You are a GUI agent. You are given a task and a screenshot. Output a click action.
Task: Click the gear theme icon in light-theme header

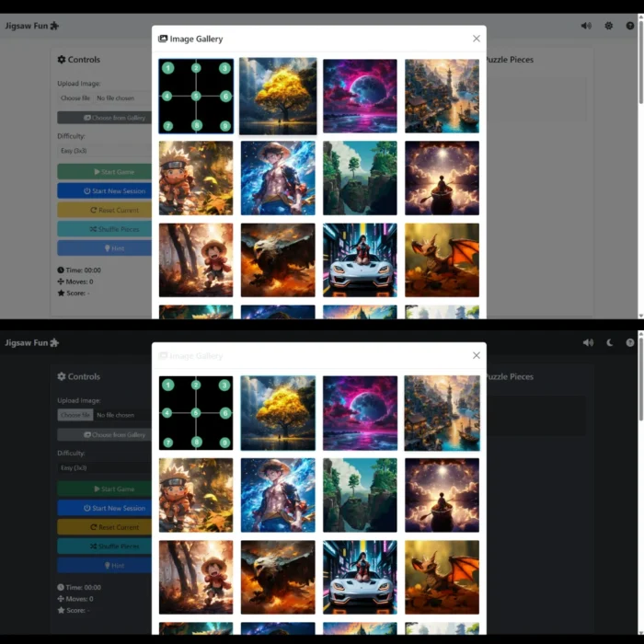(x=609, y=26)
